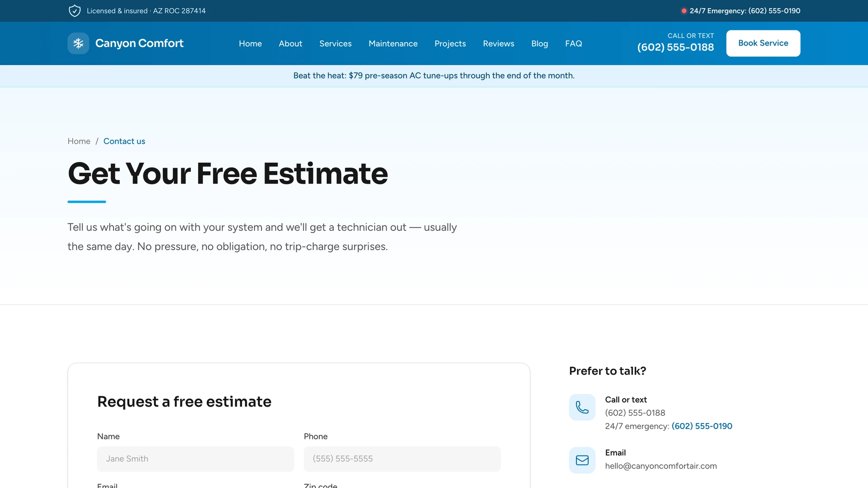
Task: Click the 24/7 Emergency number in top bar
Action: [x=745, y=11]
